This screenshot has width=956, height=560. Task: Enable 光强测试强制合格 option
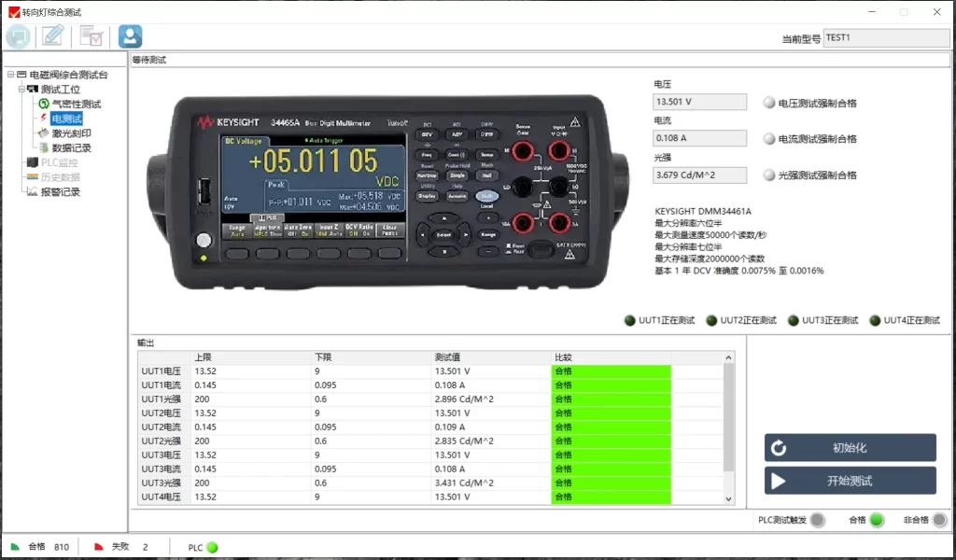click(x=769, y=175)
